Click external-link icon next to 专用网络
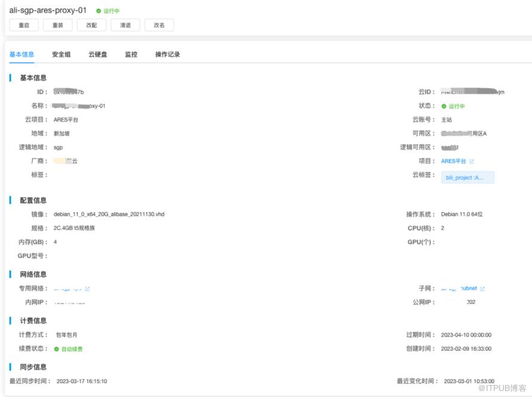Viewport: 532px width, 397px height. (87, 289)
